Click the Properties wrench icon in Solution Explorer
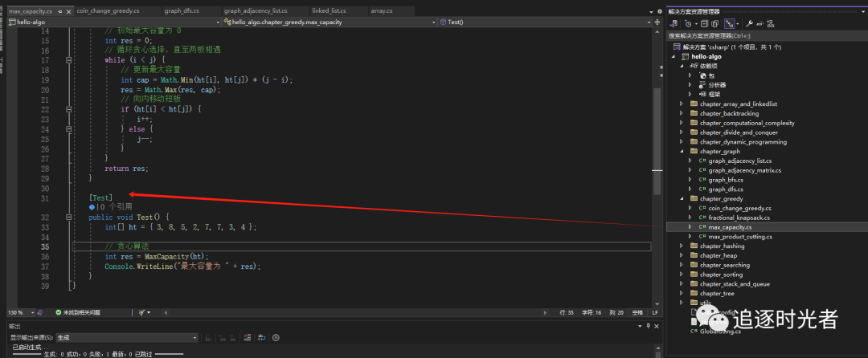 coord(748,24)
